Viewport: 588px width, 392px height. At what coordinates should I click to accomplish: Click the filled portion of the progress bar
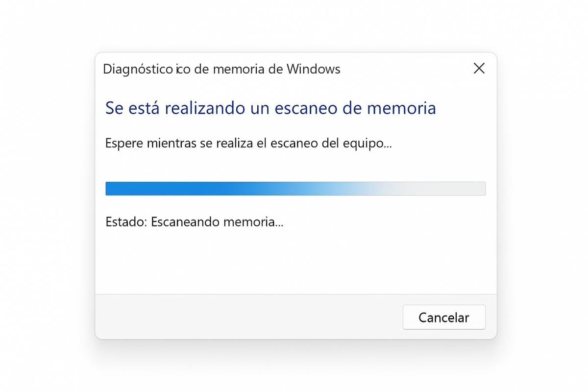(171, 188)
